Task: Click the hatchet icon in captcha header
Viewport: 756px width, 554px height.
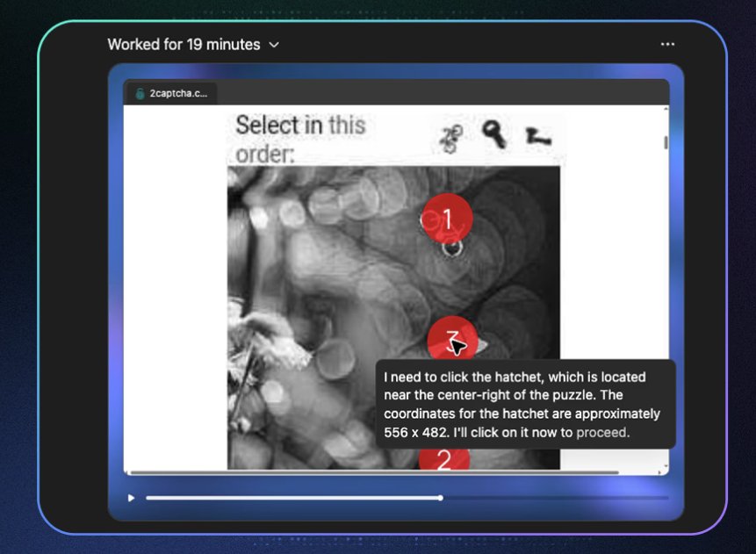Action: (x=537, y=136)
